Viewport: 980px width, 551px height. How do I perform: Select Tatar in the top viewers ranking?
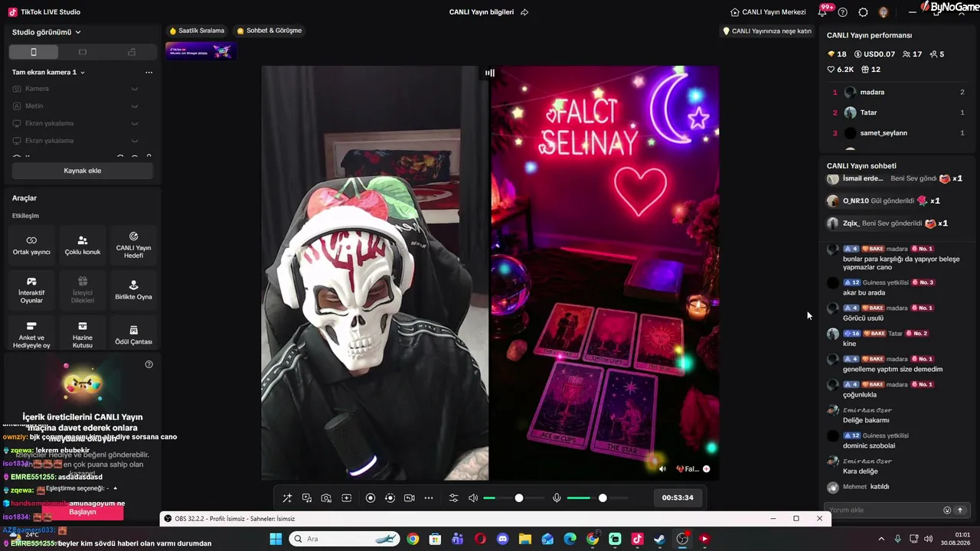(899, 112)
